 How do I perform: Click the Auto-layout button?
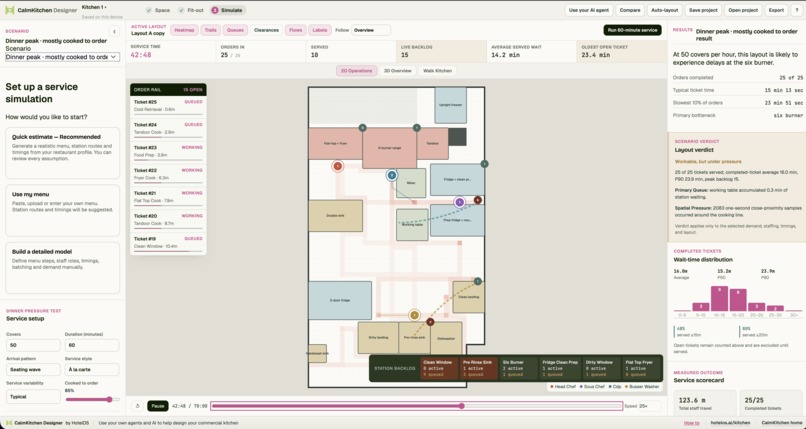tap(665, 10)
